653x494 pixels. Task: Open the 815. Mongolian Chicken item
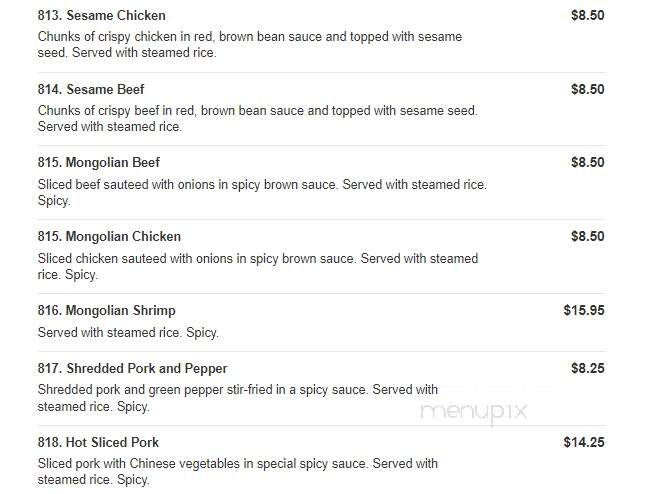pyautogui.click(x=109, y=237)
